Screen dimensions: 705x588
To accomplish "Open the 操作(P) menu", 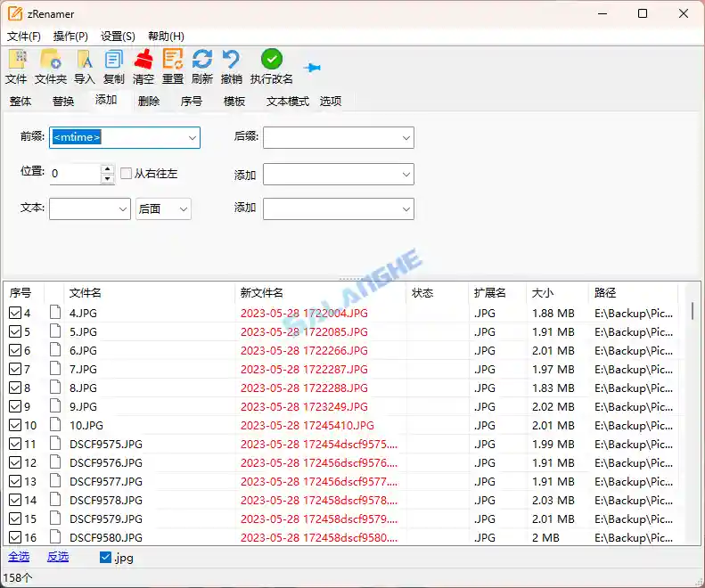I will 70,37.
